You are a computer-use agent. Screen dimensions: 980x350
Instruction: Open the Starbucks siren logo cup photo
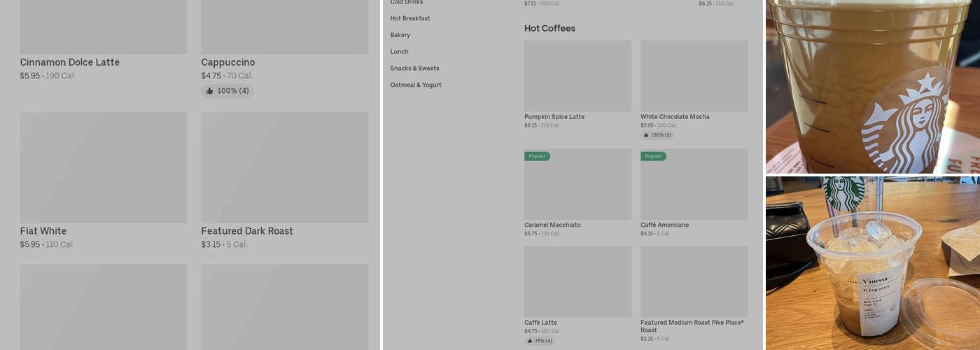pyautogui.click(x=872, y=86)
